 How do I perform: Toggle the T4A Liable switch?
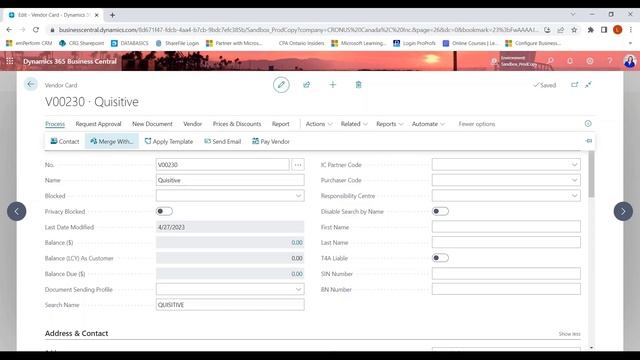click(440, 258)
